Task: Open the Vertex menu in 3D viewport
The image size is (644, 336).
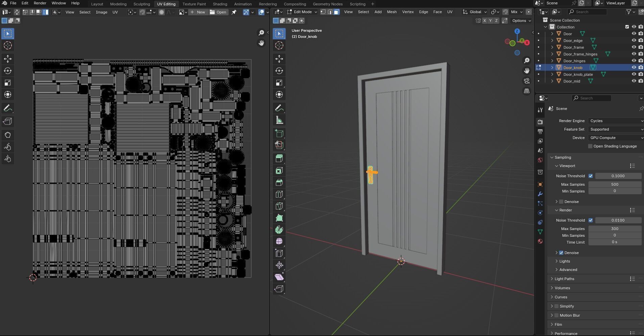Action: [x=408, y=12]
